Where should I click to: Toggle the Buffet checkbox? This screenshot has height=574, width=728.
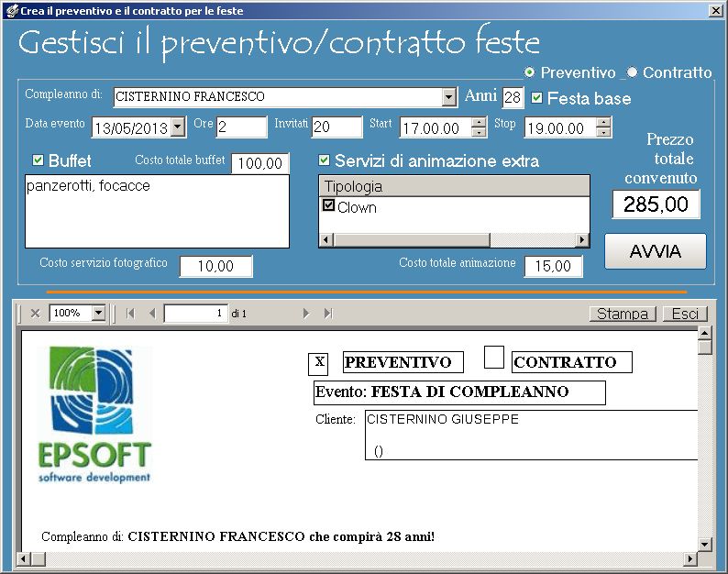pyautogui.click(x=38, y=160)
